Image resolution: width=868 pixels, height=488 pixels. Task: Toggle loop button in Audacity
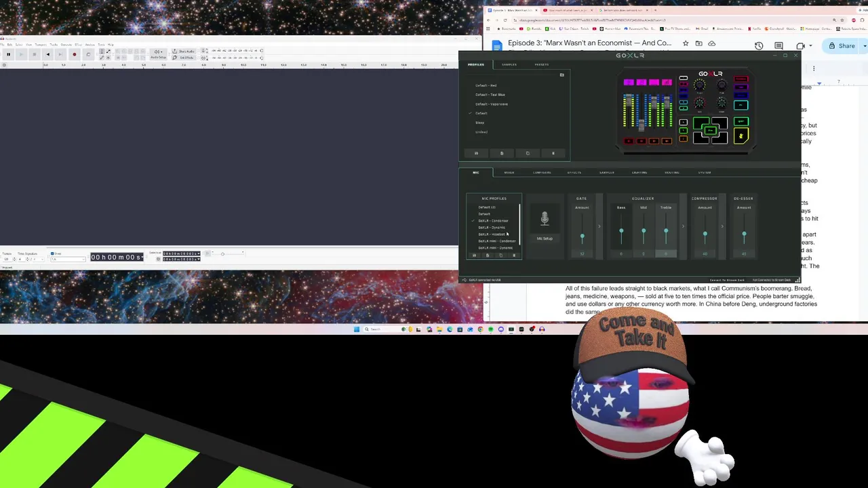pyautogui.click(x=88, y=54)
